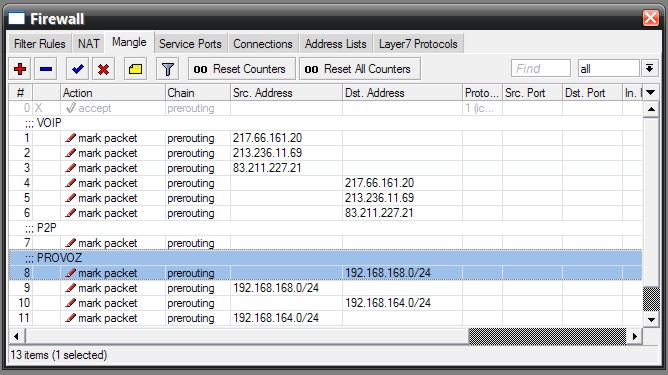The height and width of the screenshot is (375, 668).
Task: Sort by Src. Address column header
Action: tap(286, 92)
